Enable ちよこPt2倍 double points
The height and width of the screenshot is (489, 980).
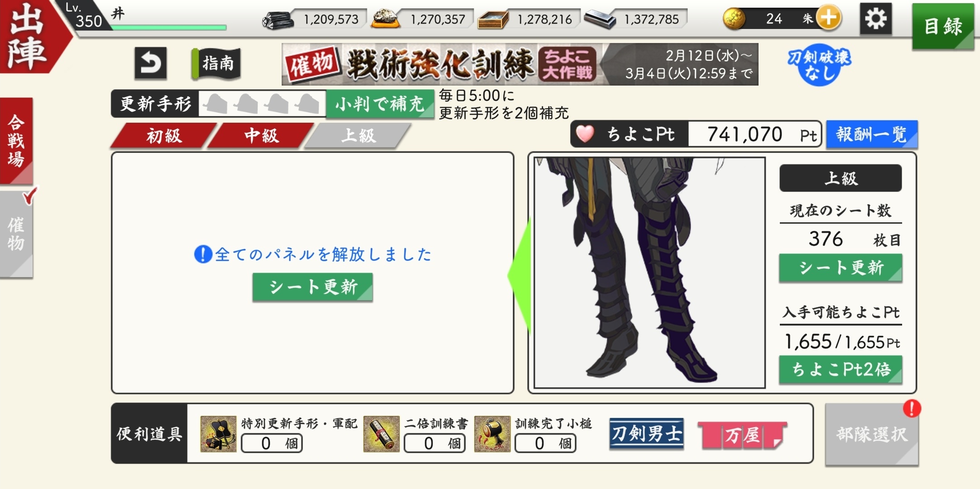click(x=841, y=370)
